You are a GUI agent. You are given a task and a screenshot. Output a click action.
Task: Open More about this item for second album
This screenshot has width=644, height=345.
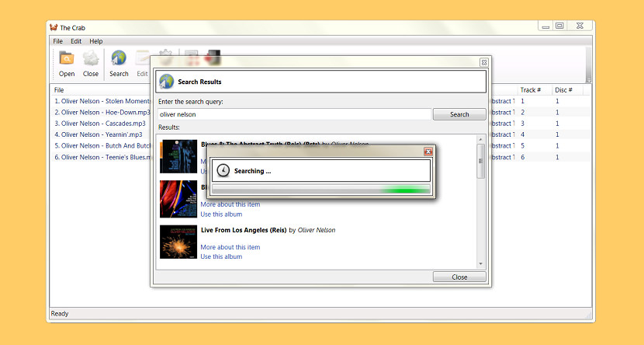pyautogui.click(x=230, y=204)
